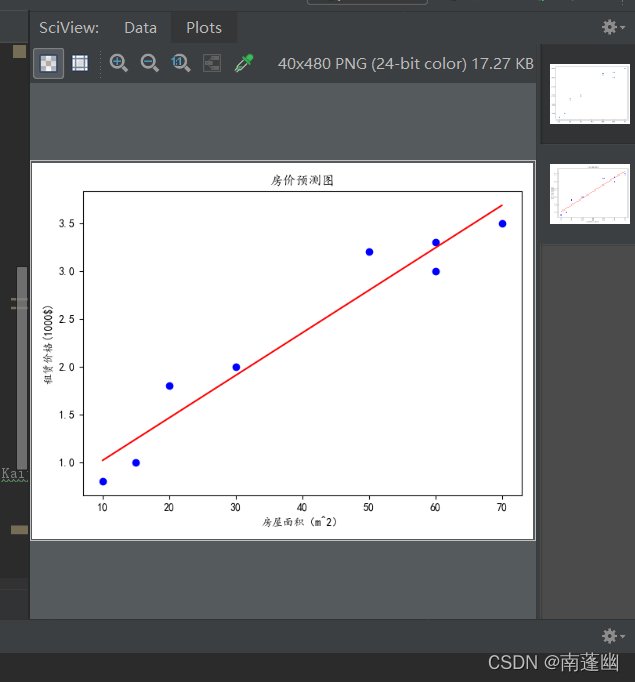Click the editor vertical scrollbar thumb

point(22,368)
